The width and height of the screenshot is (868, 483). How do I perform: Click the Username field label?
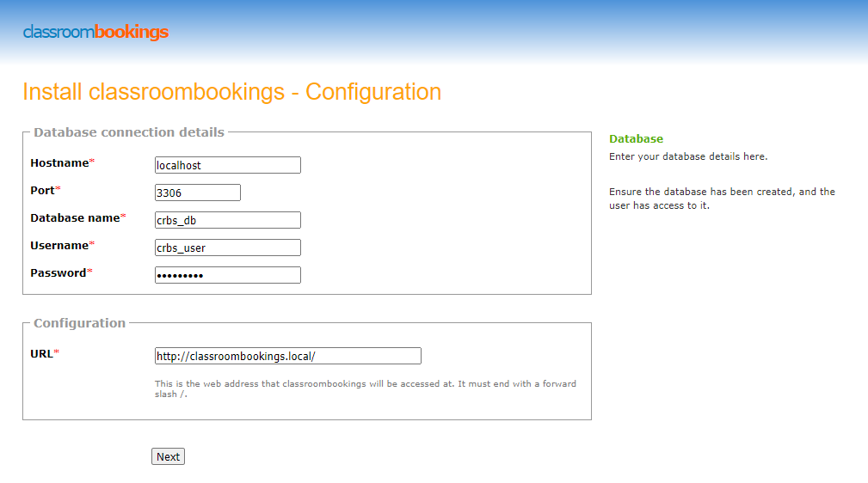pos(59,246)
